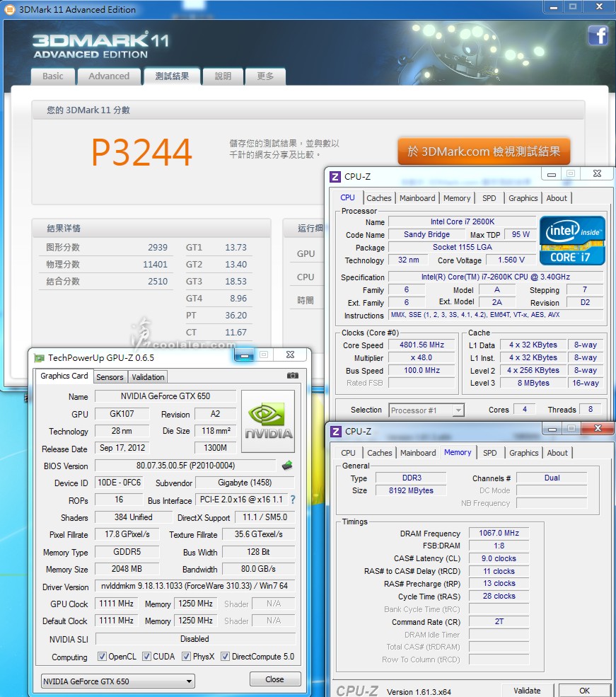The width and height of the screenshot is (616, 697).
Task: Open Caches tab in upper CPU-Z window
Action: (379, 198)
